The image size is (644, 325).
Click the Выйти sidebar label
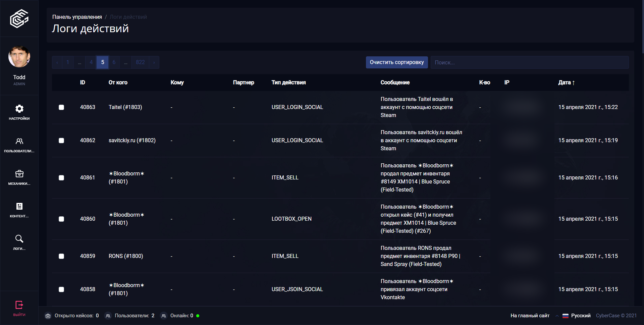point(19,315)
